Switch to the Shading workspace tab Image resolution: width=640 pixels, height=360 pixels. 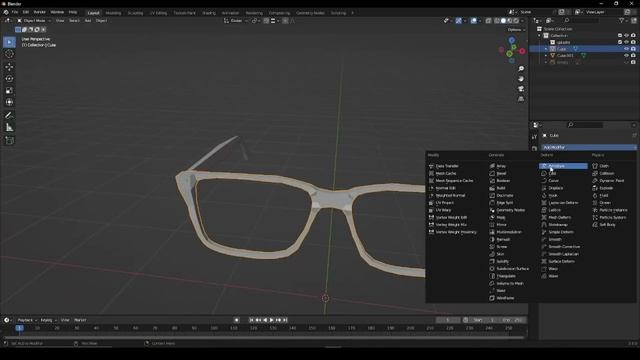tap(209, 13)
